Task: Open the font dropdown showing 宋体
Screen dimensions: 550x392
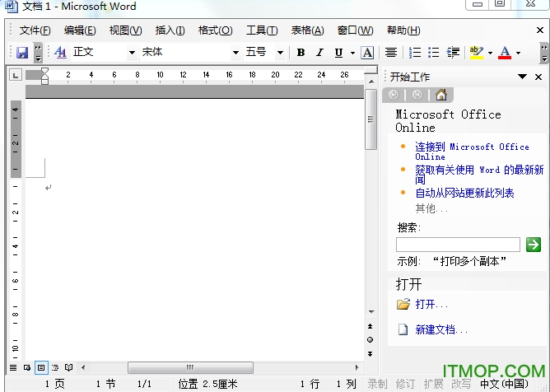Action: 235,53
